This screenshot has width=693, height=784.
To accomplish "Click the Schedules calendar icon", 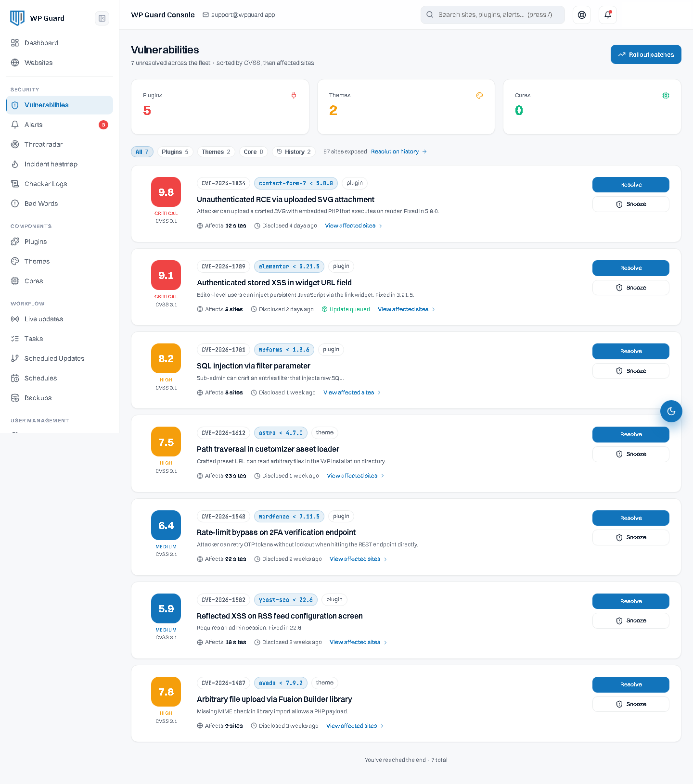I will point(15,378).
